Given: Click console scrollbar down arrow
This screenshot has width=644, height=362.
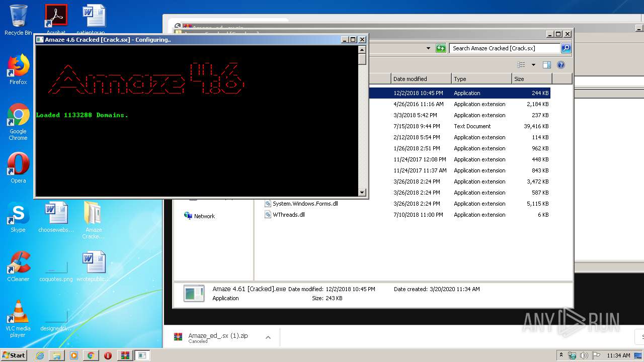Looking at the screenshot, I should pyautogui.click(x=362, y=192).
